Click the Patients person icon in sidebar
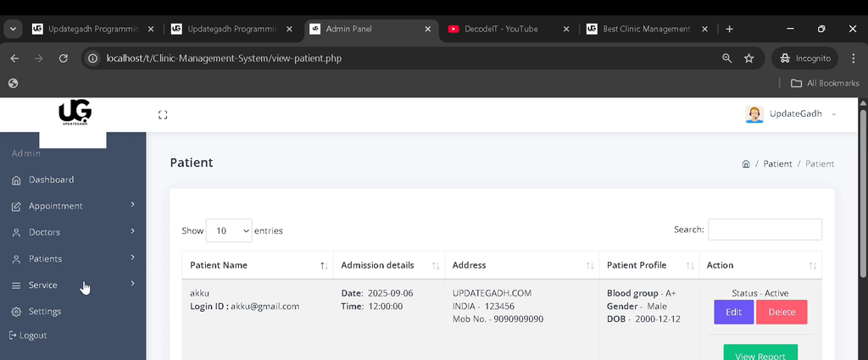The width and height of the screenshot is (868, 360). (17, 259)
